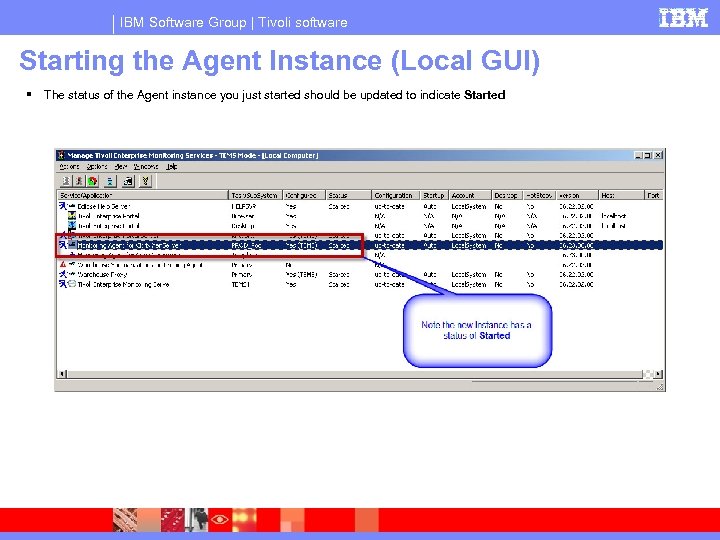Click the right arrow of horizontal scrollbar

click(x=658, y=374)
